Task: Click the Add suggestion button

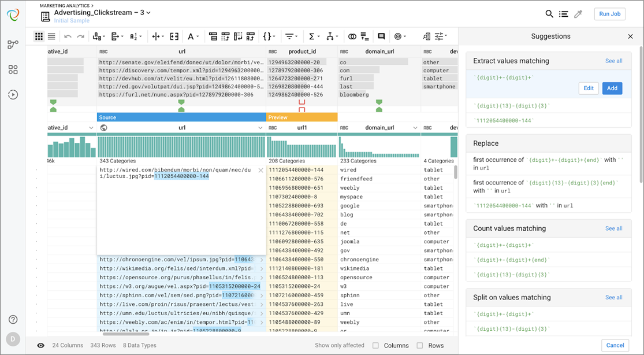Action: pyautogui.click(x=612, y=88)
